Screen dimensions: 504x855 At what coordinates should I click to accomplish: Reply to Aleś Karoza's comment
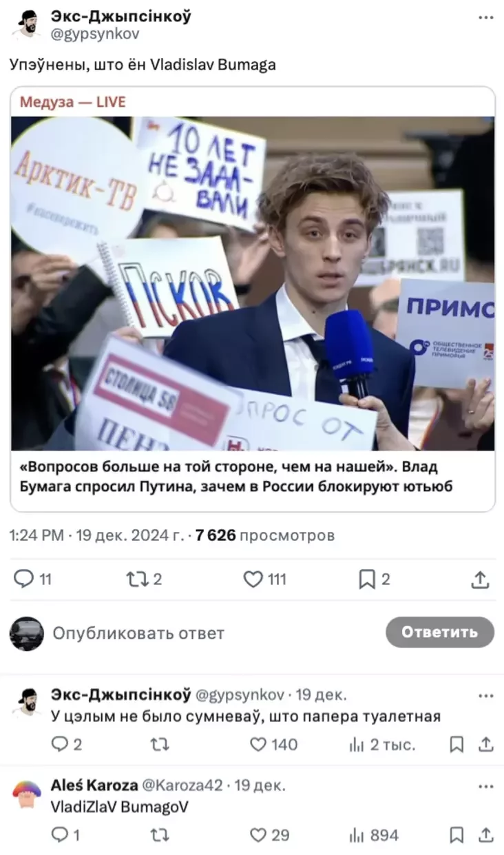click(66, 835)
